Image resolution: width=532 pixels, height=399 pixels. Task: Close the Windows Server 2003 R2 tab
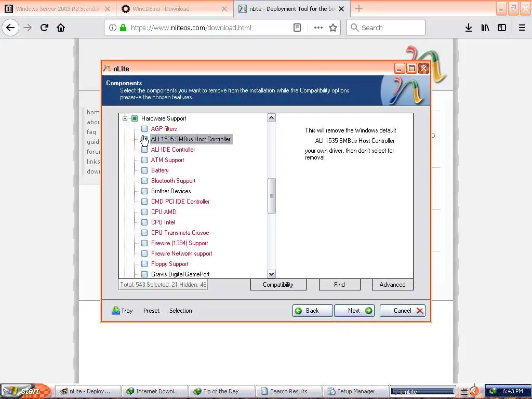(x=108, y=9)
